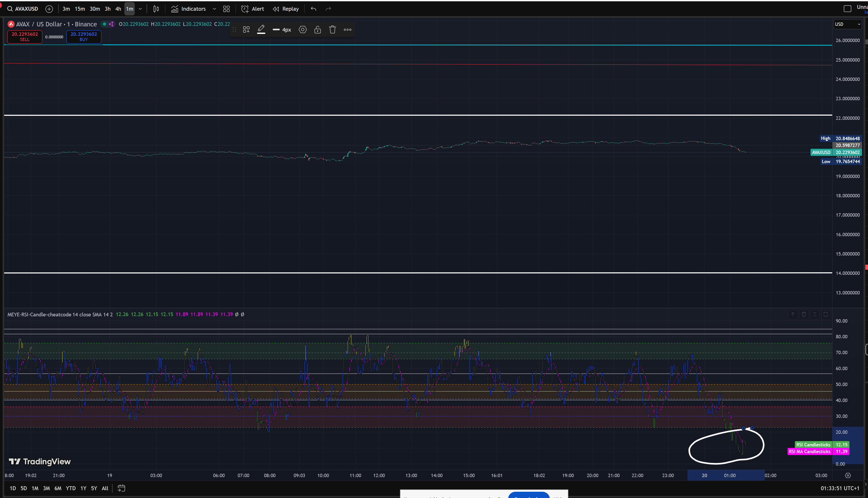The image size is (868, 498).
Task: Open the line color pencil swatch
Action: (x=261, y=30)
